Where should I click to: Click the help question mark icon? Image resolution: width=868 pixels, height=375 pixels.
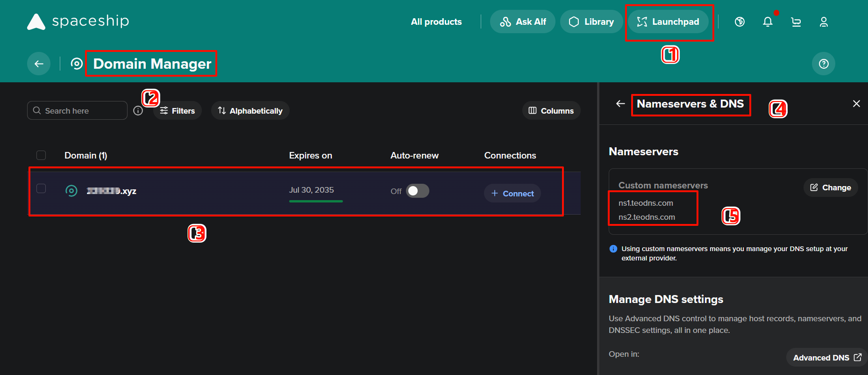824,64
